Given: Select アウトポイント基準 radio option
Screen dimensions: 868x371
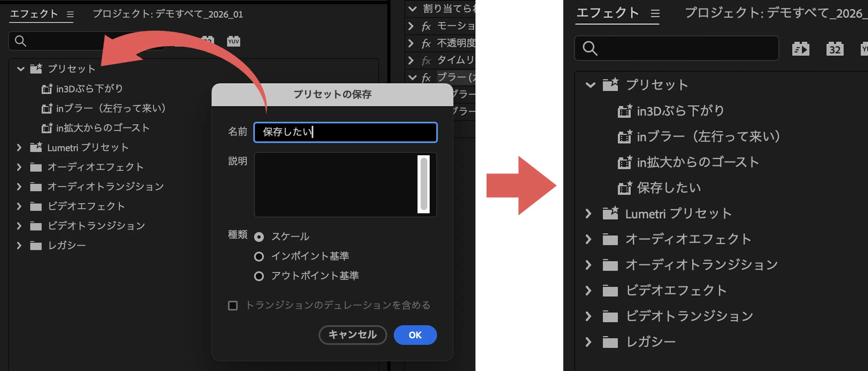Looking at the screenshot, I should coord(259,276).
